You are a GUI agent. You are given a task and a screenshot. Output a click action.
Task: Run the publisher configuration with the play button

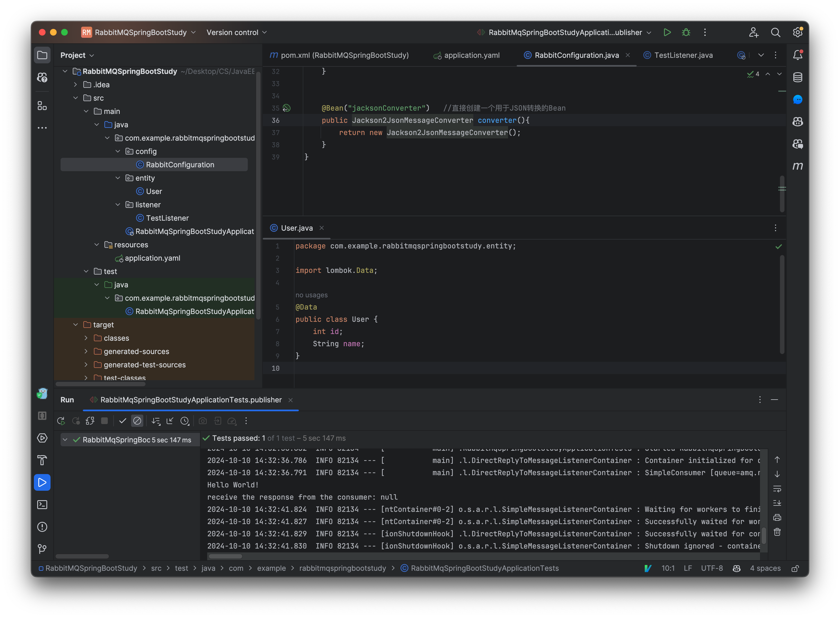pyautogui.click(x=667, y=33)
